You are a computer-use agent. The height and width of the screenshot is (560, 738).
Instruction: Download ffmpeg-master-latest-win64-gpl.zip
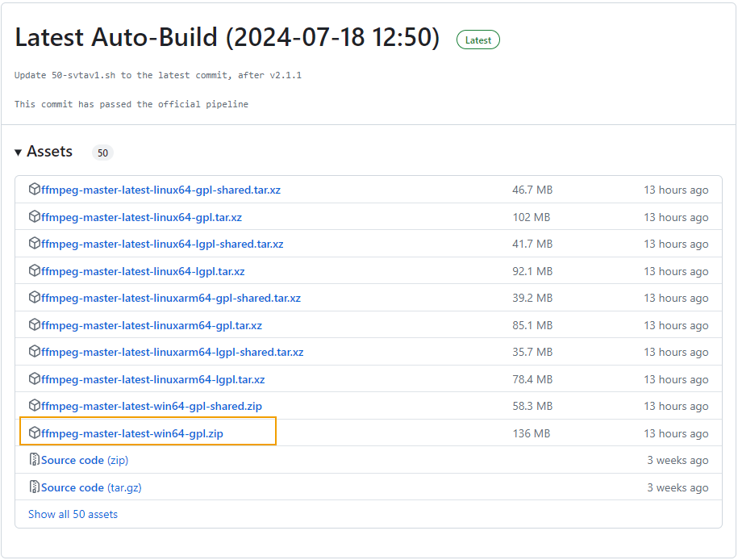point(132,433)
